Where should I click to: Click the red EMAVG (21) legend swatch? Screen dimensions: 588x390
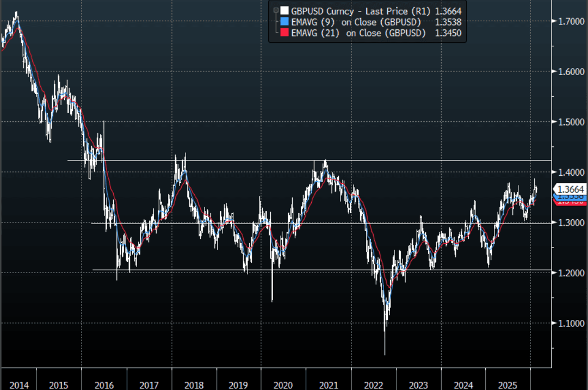click(284, 33)
